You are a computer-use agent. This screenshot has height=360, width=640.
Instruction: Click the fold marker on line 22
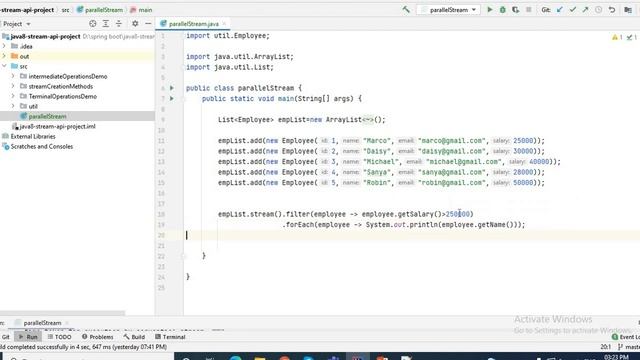[184, 256]
